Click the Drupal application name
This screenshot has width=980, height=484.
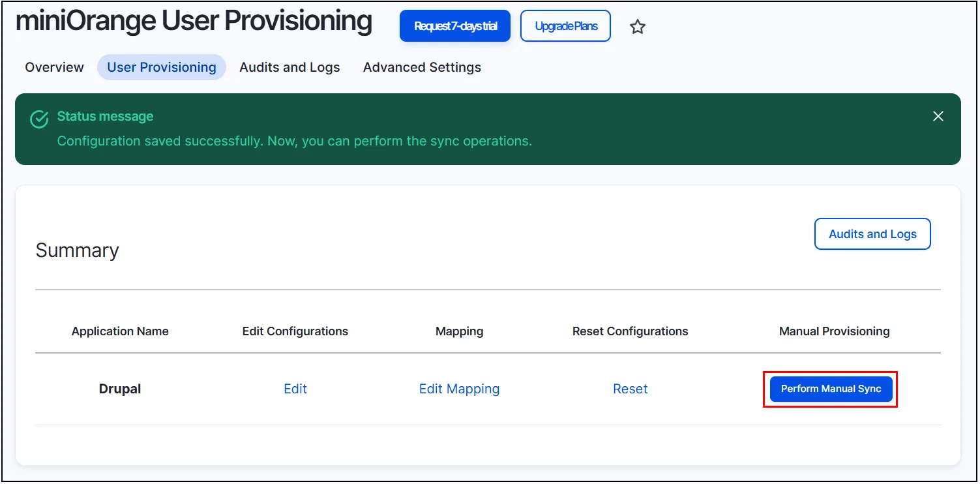tap(120, 389)
